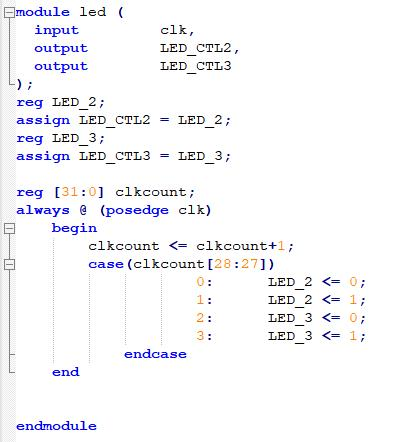395x442 pixels.
Task: Click the always @ (posedge clk) line
Action: (114, 210)
